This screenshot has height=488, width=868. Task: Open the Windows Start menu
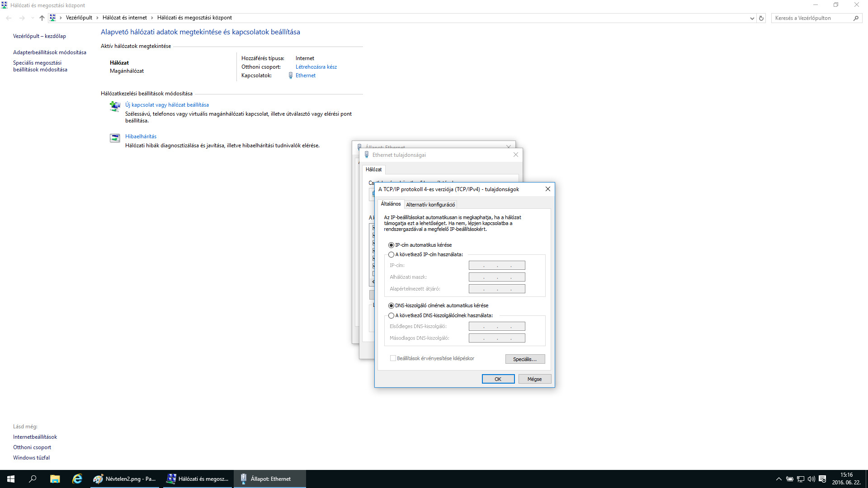[11, 479]
